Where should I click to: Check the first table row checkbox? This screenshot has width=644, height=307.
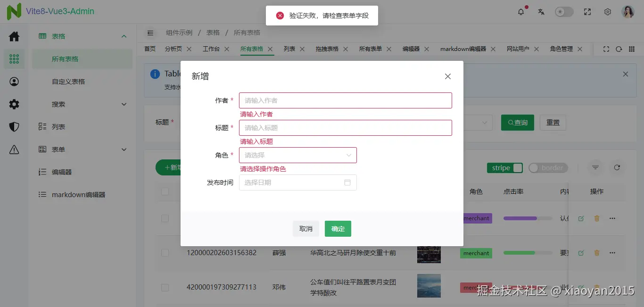click(x=165, y=218)
